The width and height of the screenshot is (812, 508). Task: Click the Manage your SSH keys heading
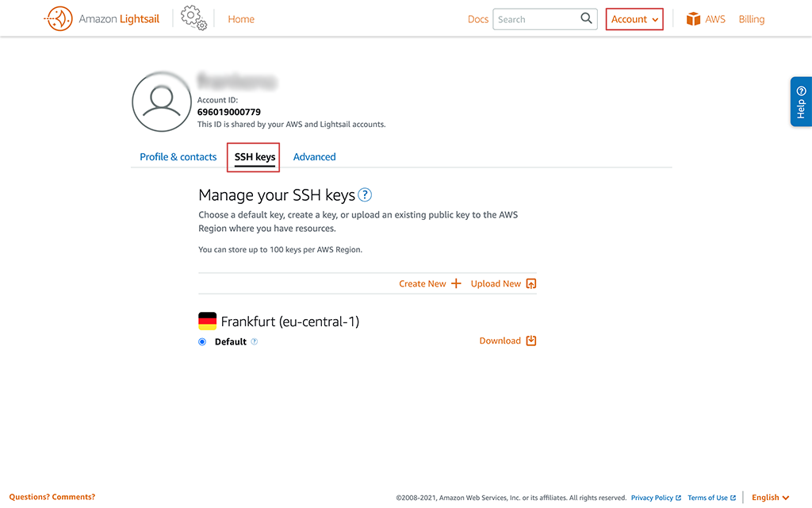tap(277, 195)
